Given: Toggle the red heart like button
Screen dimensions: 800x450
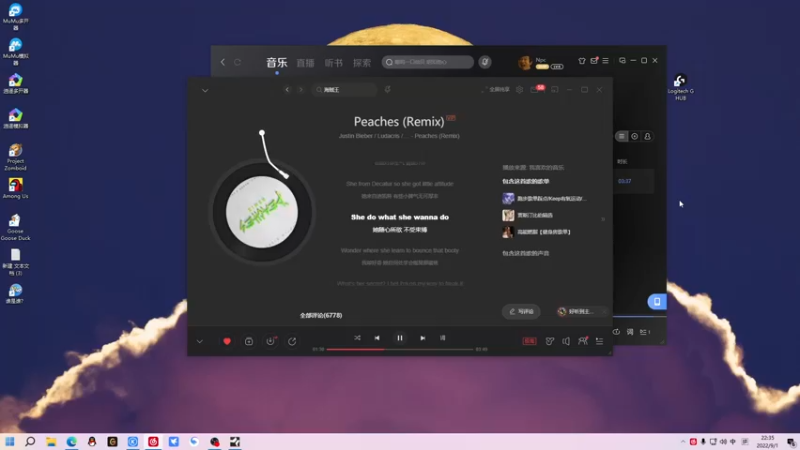Looking at the screenshot, I should 227,341.
